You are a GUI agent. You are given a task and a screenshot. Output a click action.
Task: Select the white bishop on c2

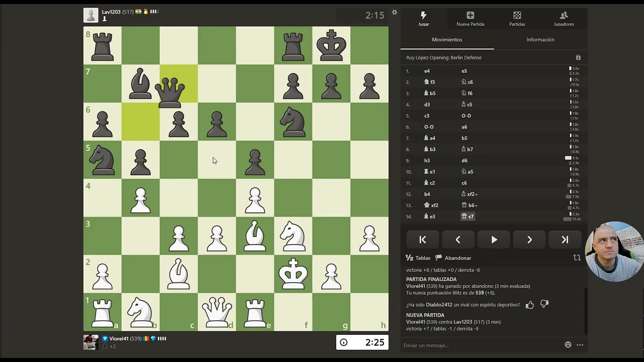click(x=179, y=274)
